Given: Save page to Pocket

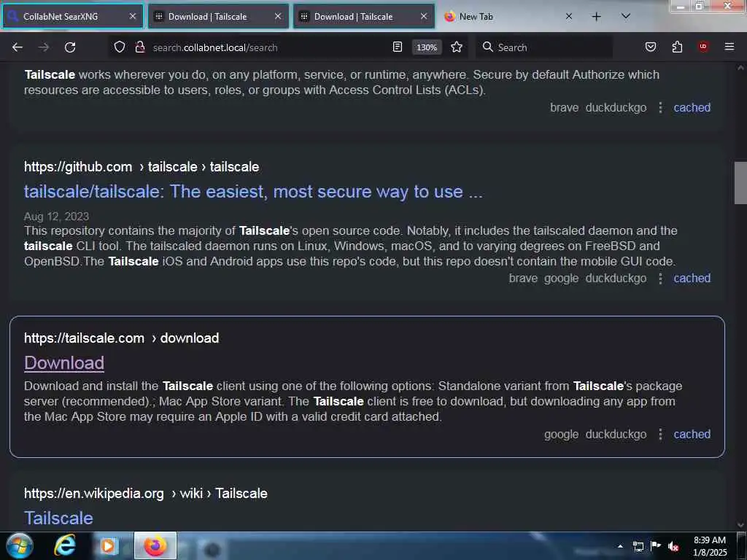Looking at the screenshot, I should pos(650,47).
